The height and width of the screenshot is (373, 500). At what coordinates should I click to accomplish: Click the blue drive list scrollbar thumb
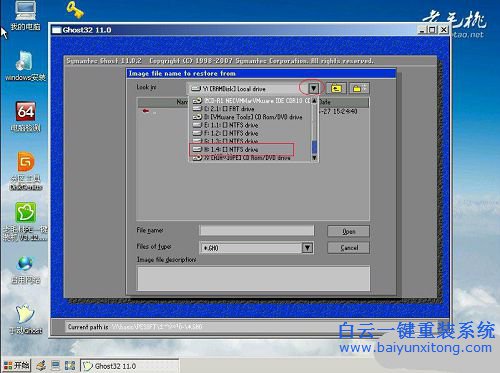(314, 147)
